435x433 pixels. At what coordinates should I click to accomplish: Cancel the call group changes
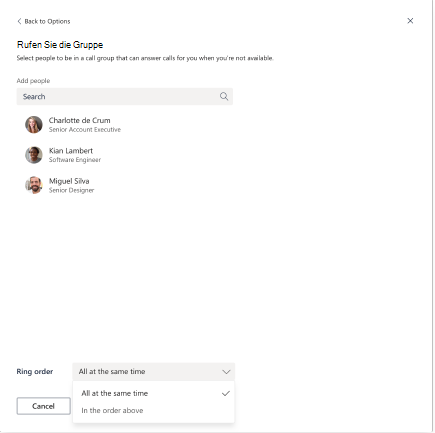point(43,406)
